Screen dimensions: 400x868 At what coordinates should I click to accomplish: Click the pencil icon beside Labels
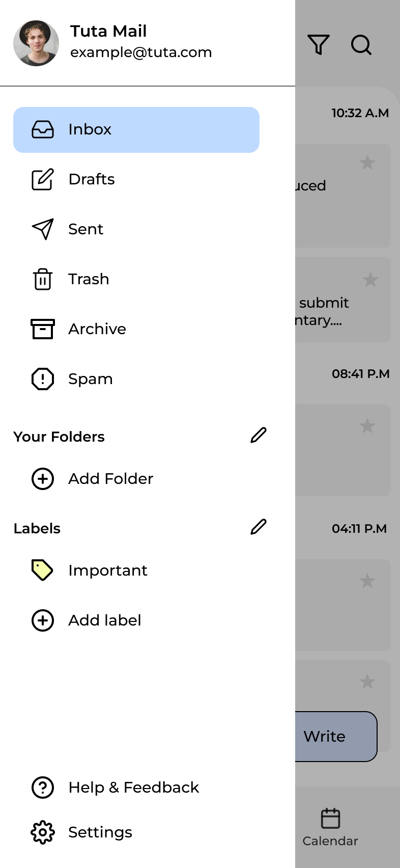point(259,527)
